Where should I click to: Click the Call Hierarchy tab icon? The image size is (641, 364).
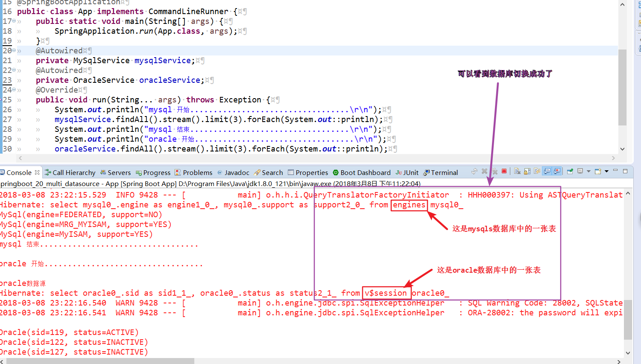[48, 172]
